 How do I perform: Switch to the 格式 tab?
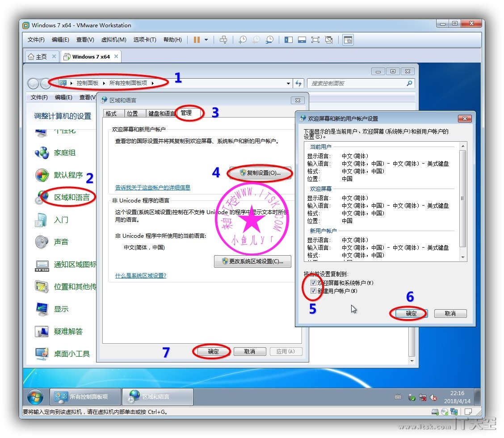111,114
